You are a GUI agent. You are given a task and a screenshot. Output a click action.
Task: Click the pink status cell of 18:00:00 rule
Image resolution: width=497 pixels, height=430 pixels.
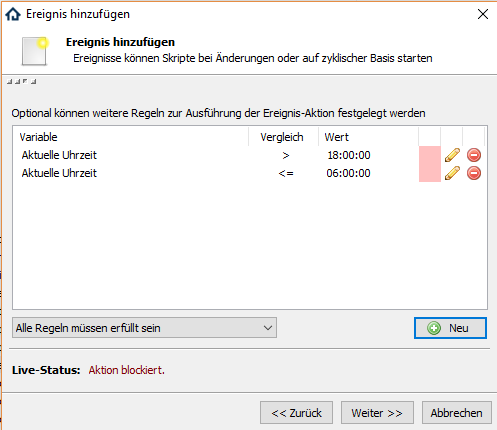430,155
